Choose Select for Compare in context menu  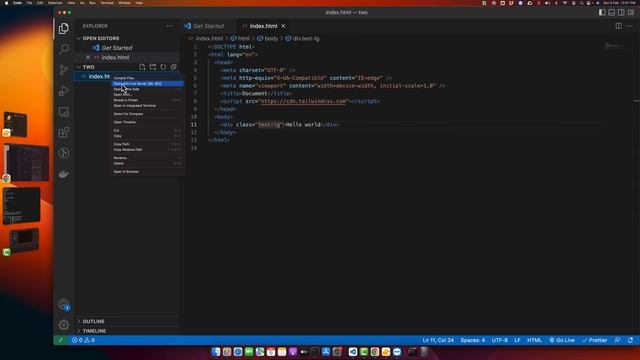148,114
